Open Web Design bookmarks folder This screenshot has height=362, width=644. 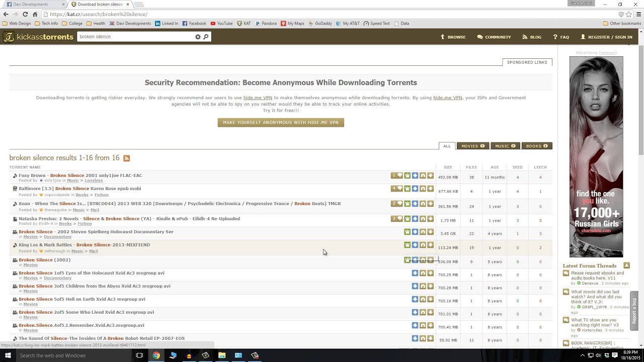point(17,23)
